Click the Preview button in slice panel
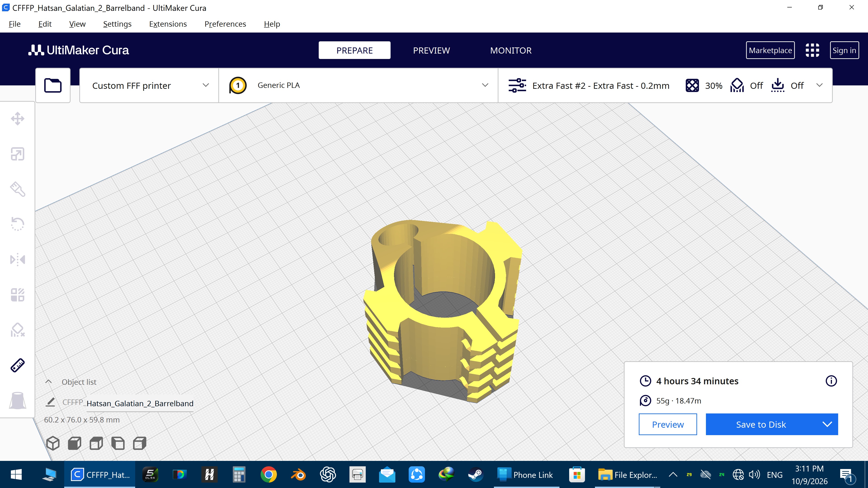 (x=668, y=424)
